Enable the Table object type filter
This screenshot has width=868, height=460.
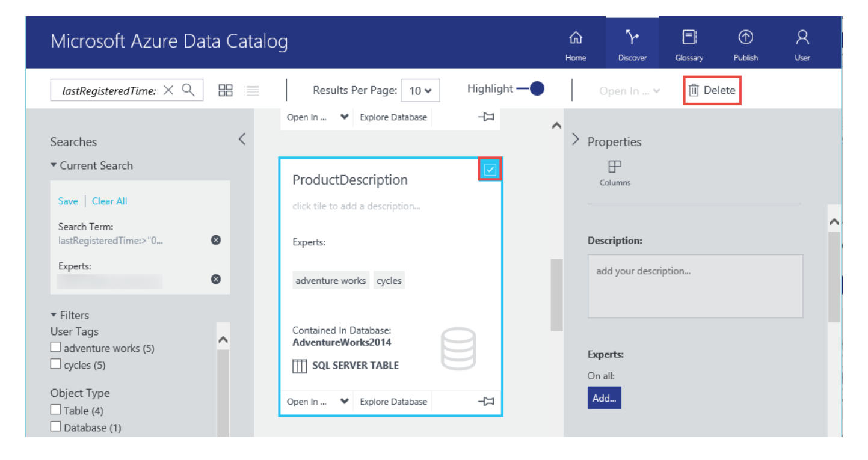click(56, 410)
